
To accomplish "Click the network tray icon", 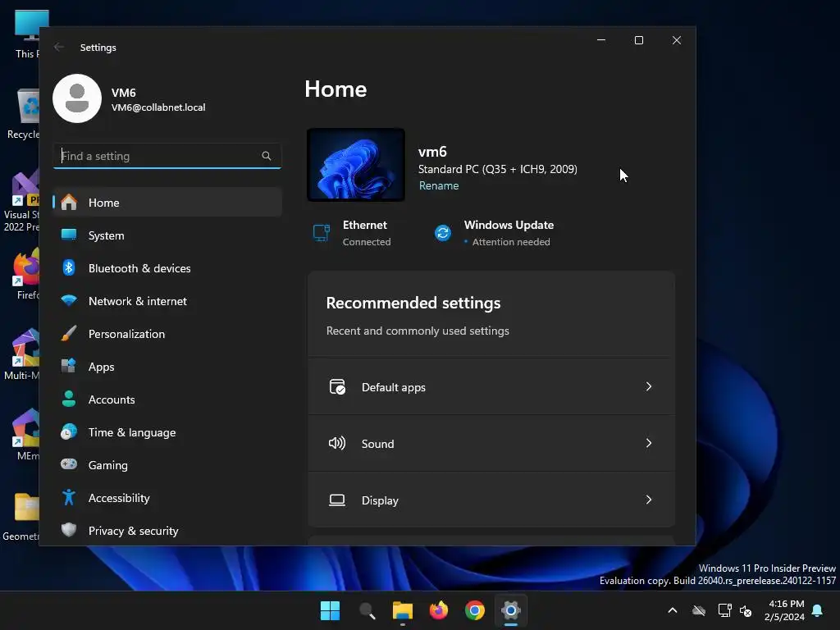I will point(725,610).
